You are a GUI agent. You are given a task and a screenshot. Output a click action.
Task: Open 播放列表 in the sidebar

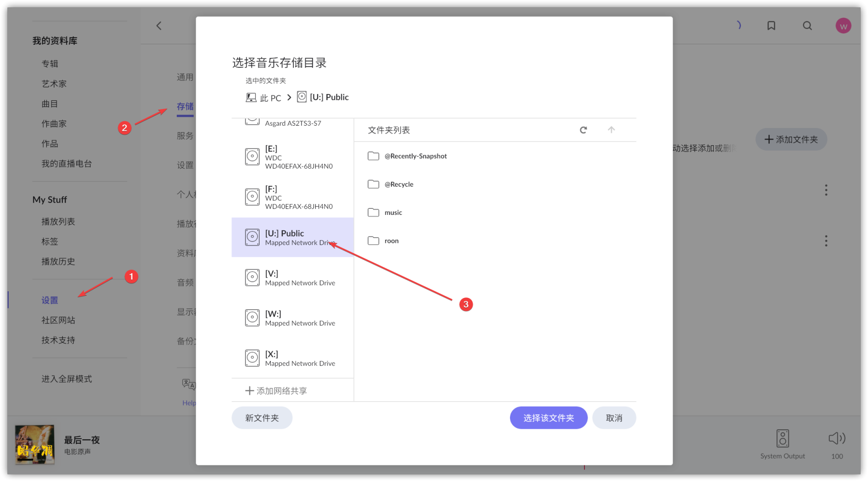[58, 222]
